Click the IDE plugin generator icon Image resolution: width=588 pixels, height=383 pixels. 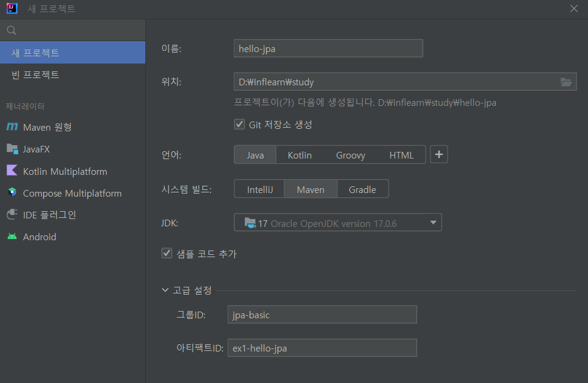point(12,214)
